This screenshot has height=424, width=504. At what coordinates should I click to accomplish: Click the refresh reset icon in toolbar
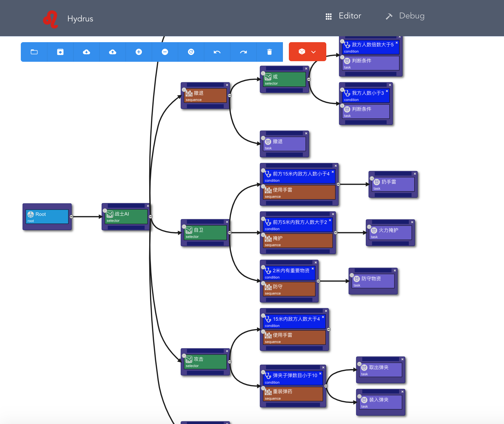click(x=191, y=52)
